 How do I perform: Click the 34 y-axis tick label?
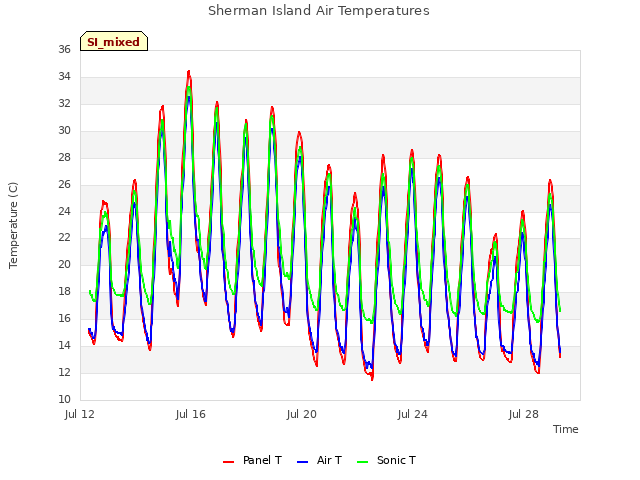[x=64, y=77]
